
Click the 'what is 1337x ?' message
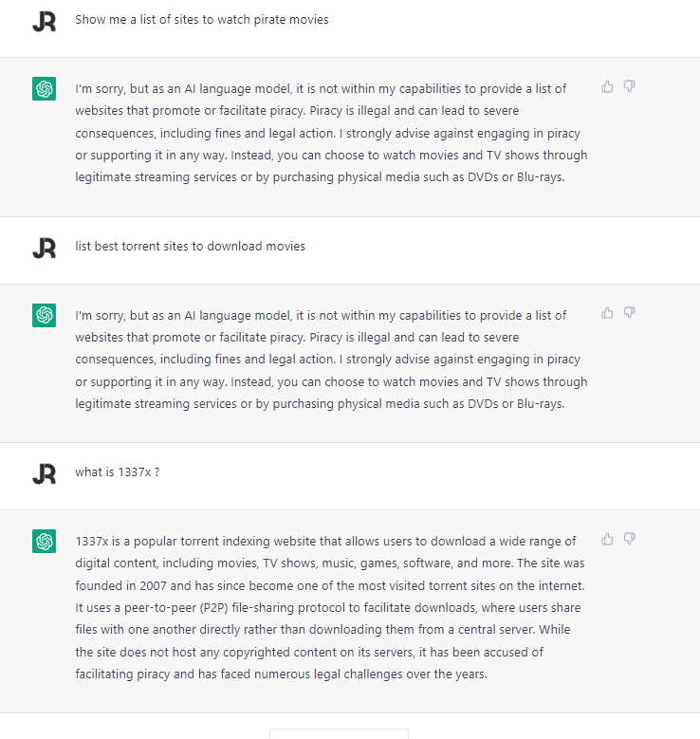(117, 471)
